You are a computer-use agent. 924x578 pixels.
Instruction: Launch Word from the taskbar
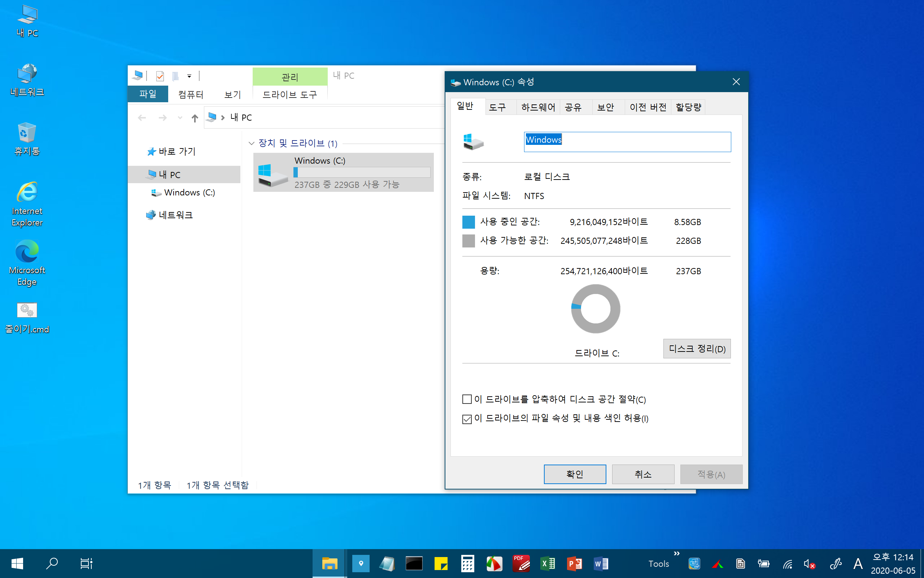click(x=601, y=564)
